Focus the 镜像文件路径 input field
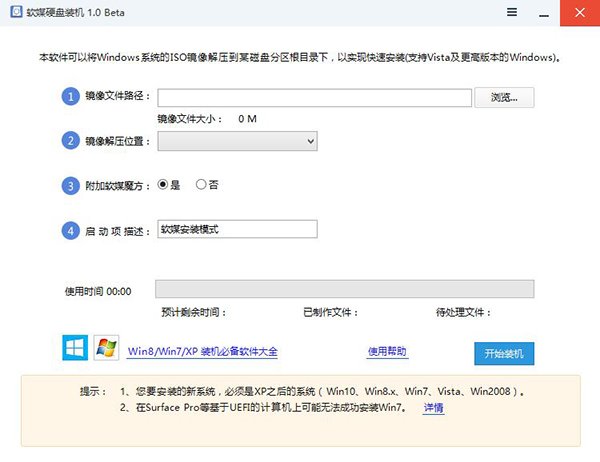The image size is (600, 462). click(315, 98)
